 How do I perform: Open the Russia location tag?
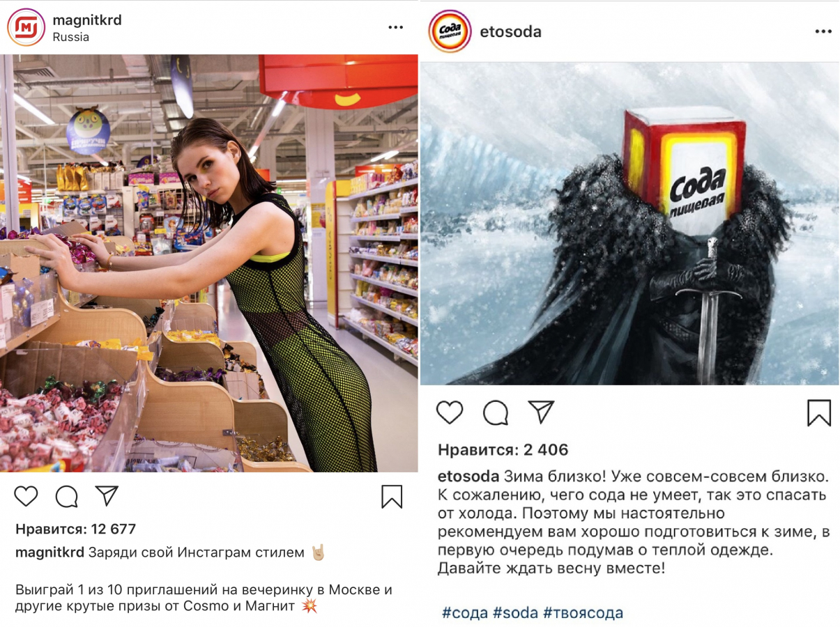pos(71,37)
